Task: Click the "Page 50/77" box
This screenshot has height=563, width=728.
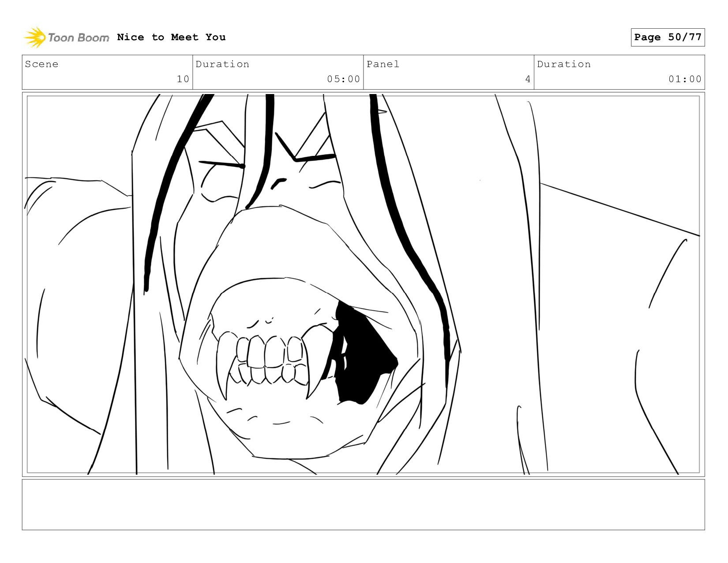Action: pos(668,37)
